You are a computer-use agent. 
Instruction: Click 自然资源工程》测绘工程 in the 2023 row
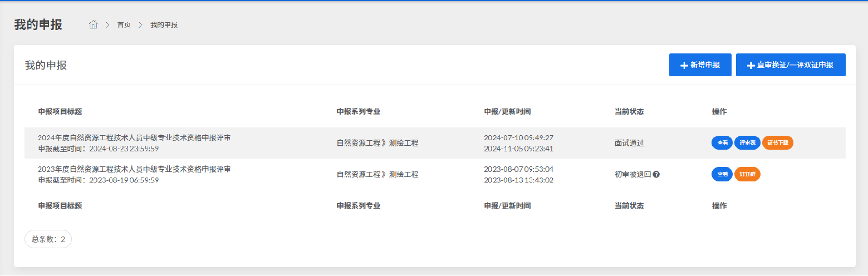[377, 174]
